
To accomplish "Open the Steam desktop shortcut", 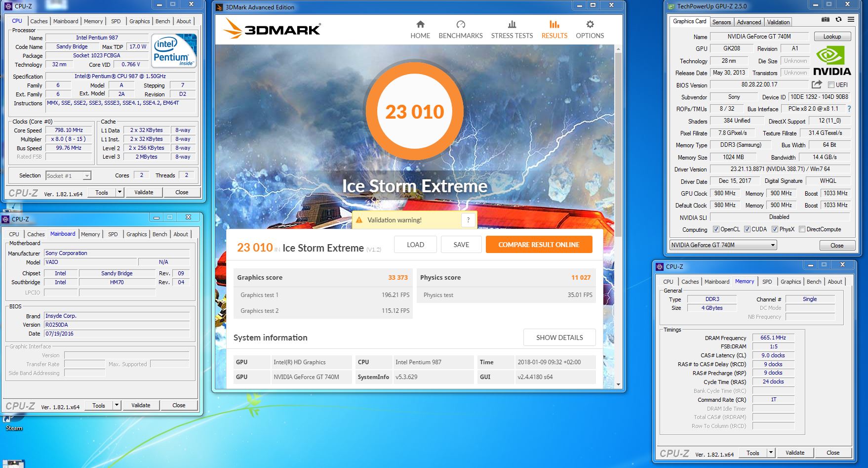I will pos(13,424).
